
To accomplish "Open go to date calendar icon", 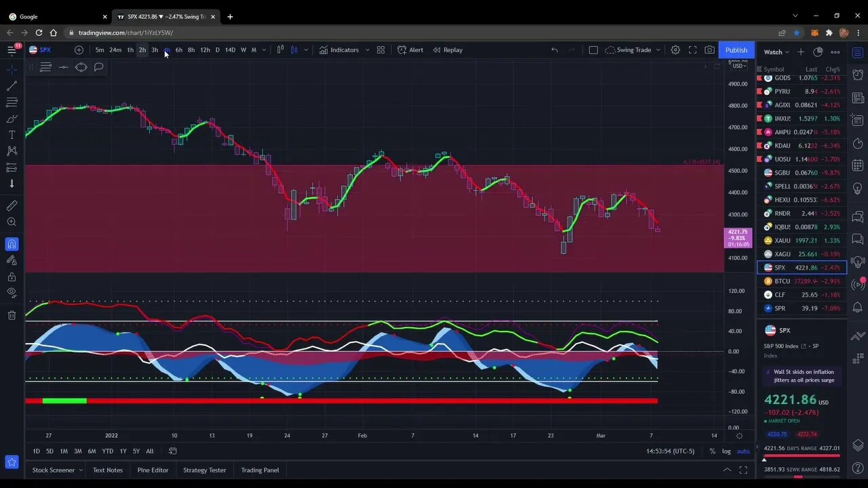I will [x=173, y=451].
